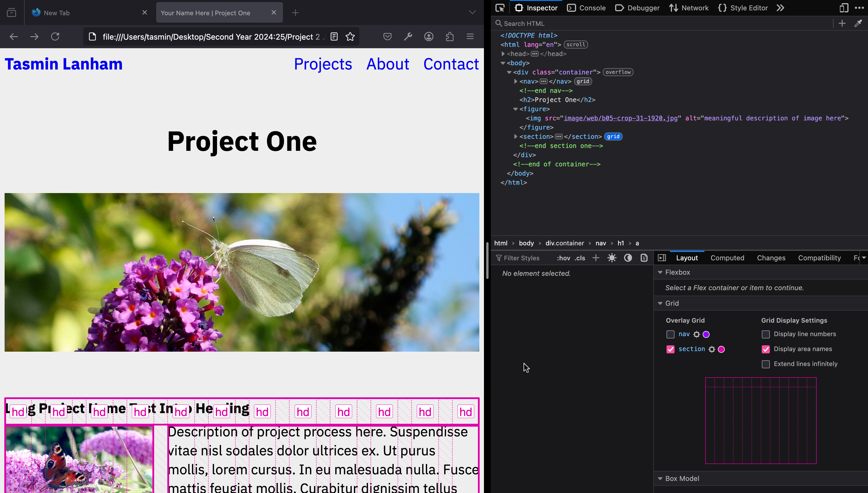
Task: Open the developer wrench tool icon
Action: pyautogui.click(x=408, y=36)
